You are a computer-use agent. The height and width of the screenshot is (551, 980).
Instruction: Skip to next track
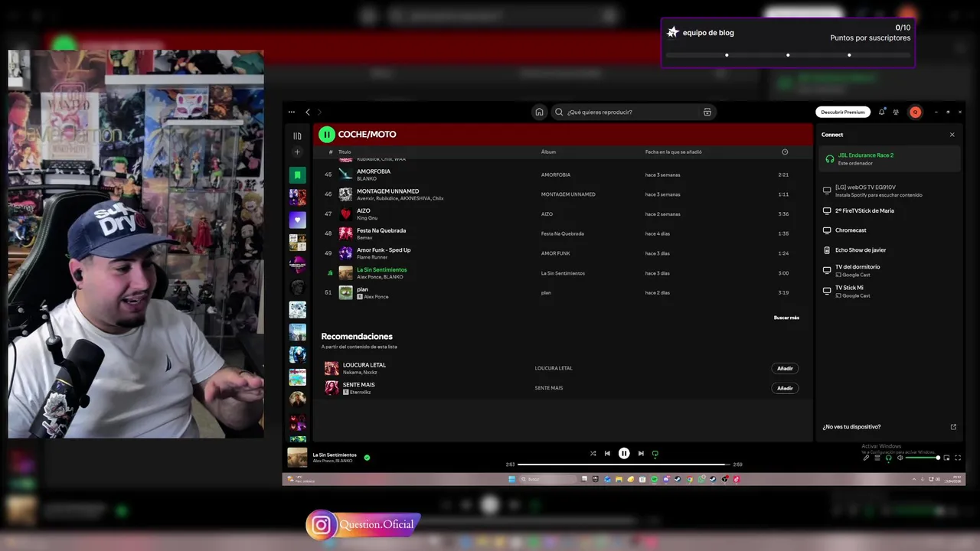(641, 453)
